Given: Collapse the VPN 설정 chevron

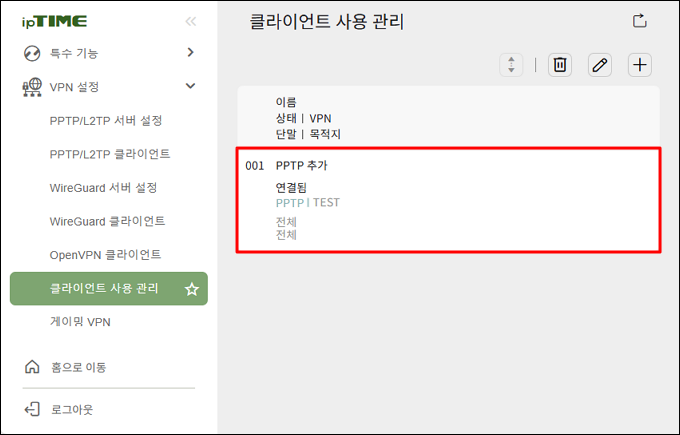Looking at the screenshot, I should coord(190,86).
